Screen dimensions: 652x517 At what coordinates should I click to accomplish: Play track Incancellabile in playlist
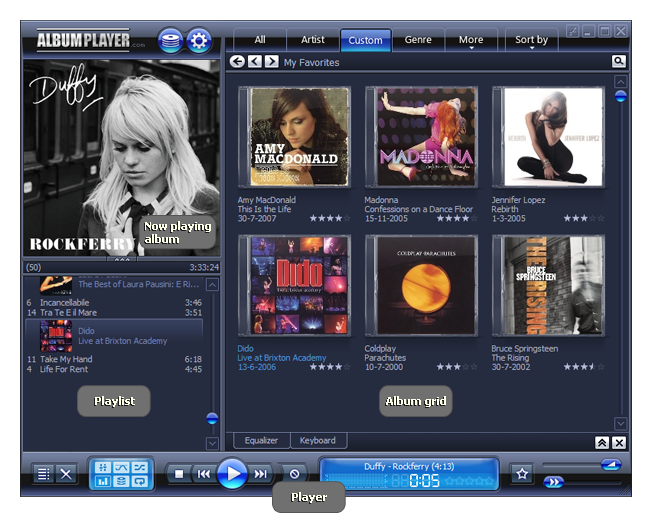click(x=114, y=302)
